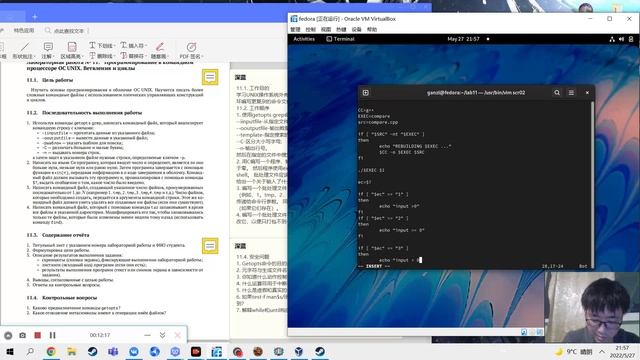Expand the 替换符 replace mark dropdown
Screen dimensions: 640x360
(145, 56)
